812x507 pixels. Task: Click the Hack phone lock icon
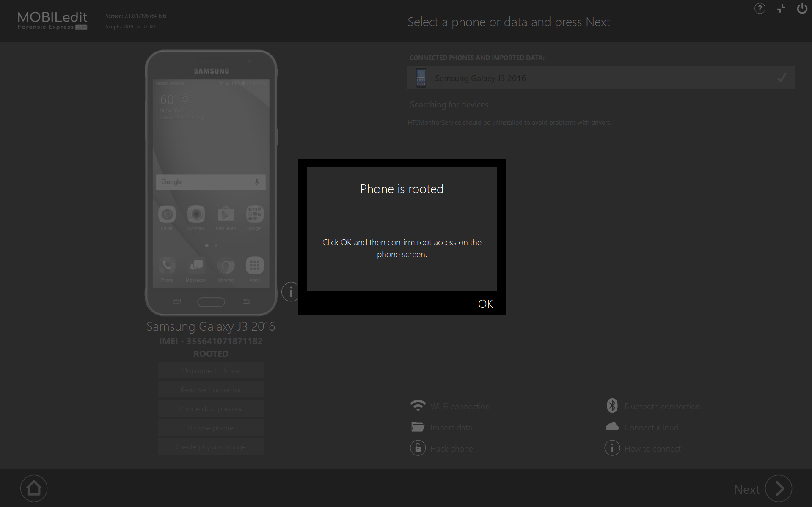pyautogui.click(x=418, y=448)
